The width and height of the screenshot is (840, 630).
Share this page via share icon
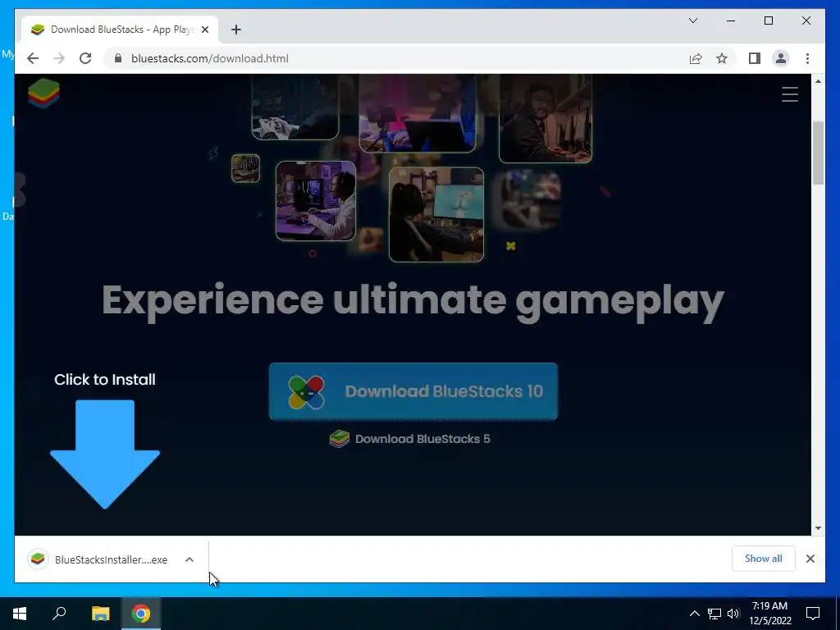[x=696, y=58]
